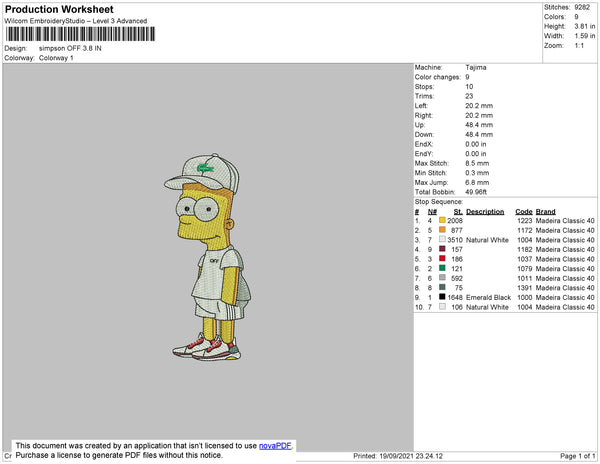Image resolution: width=600 pixels, height=464 pixels.
Task: Click the Min Stitch value '0.3 mm'
Action: [x=477, y=173]
